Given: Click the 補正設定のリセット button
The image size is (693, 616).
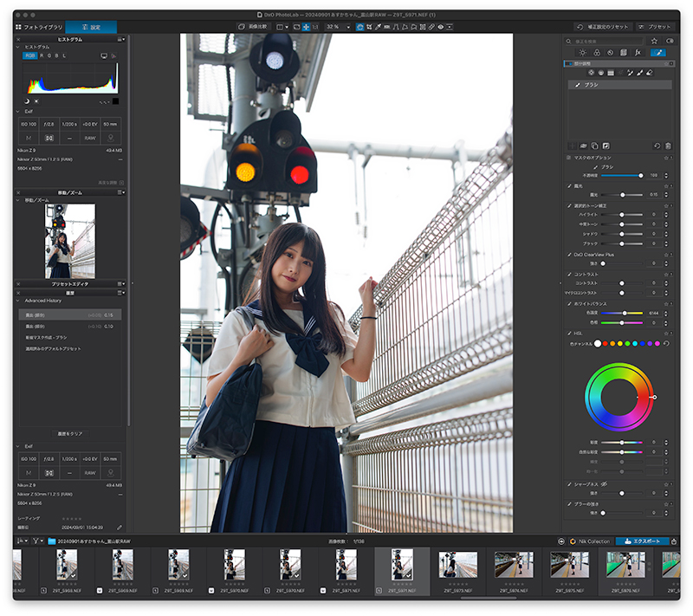Looking at the screenshot, I should [604, 27].
